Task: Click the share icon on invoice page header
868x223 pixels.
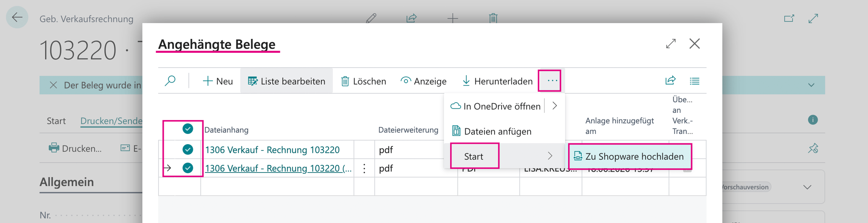Action: pyautogui.click(x=411, y=18)
